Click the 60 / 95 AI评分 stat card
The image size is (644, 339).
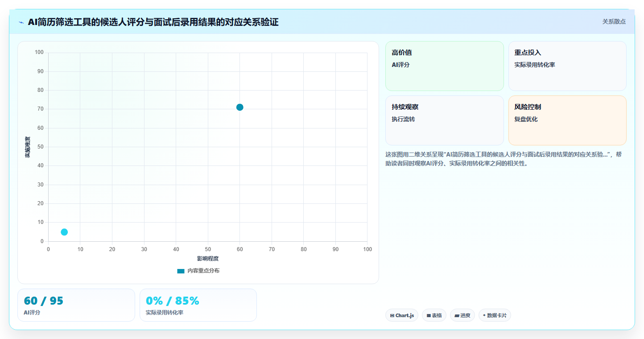point(76,305)
